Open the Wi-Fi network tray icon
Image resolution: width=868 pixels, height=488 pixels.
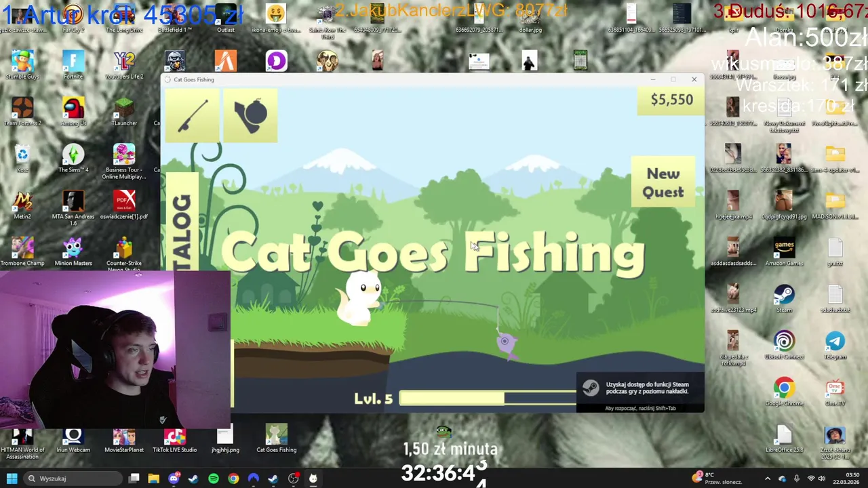[x=810, y=479]
